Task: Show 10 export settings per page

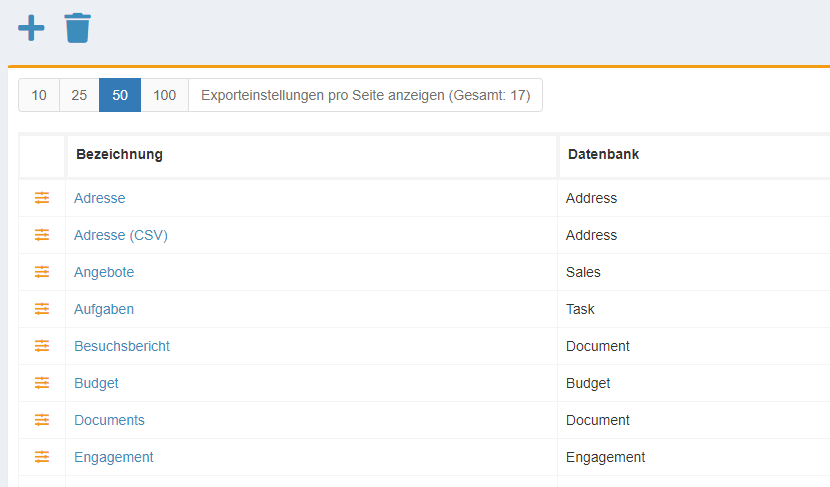Action: point(39,95)
